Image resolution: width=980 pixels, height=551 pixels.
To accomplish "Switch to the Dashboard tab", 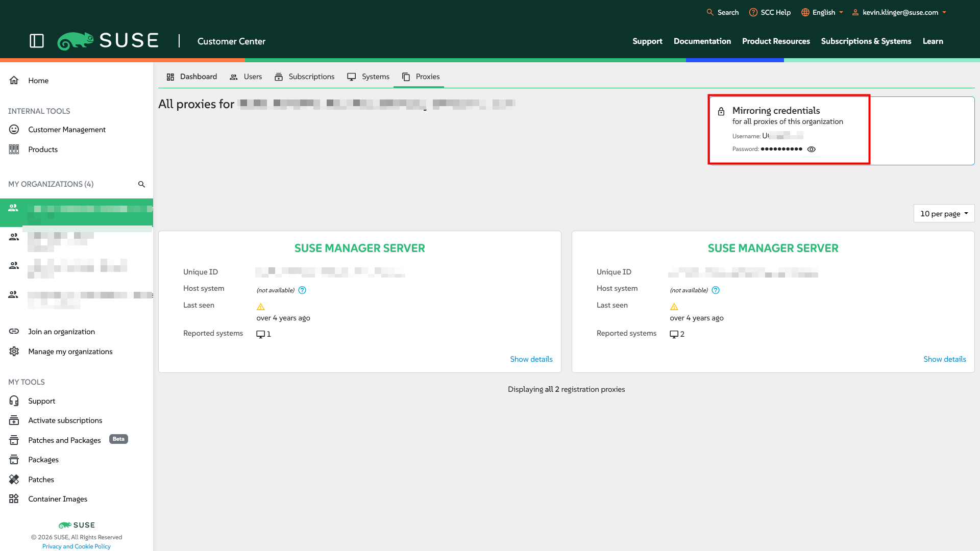I will 191,77.
